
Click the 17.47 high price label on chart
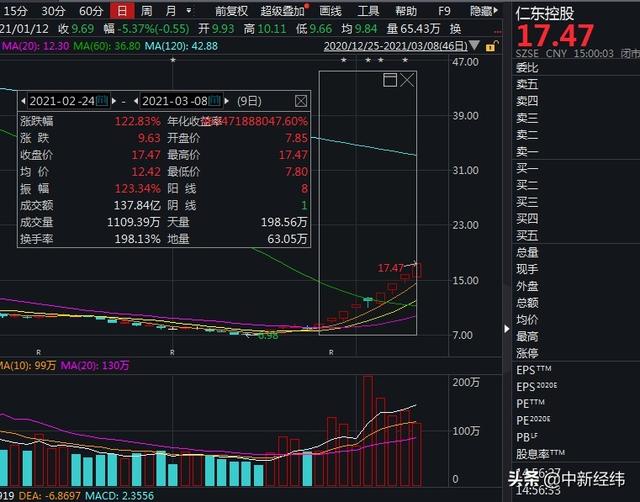coord(391,268)
